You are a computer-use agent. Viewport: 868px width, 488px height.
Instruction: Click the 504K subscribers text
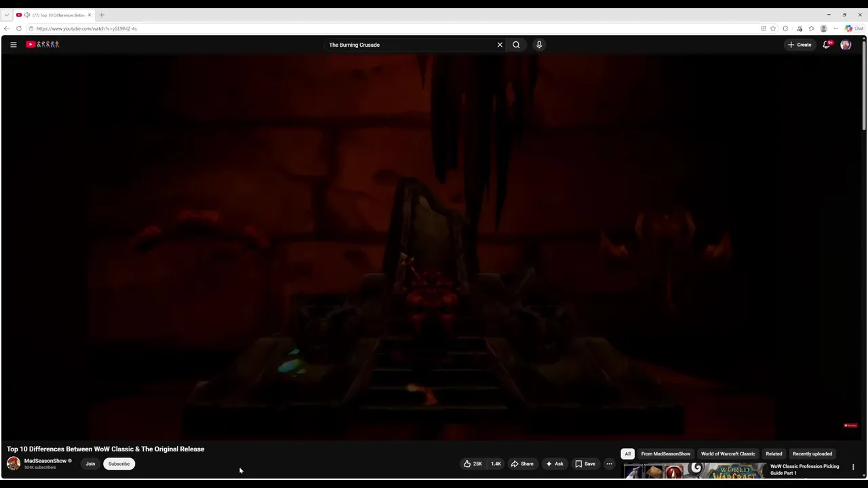[x=40, y=468]
